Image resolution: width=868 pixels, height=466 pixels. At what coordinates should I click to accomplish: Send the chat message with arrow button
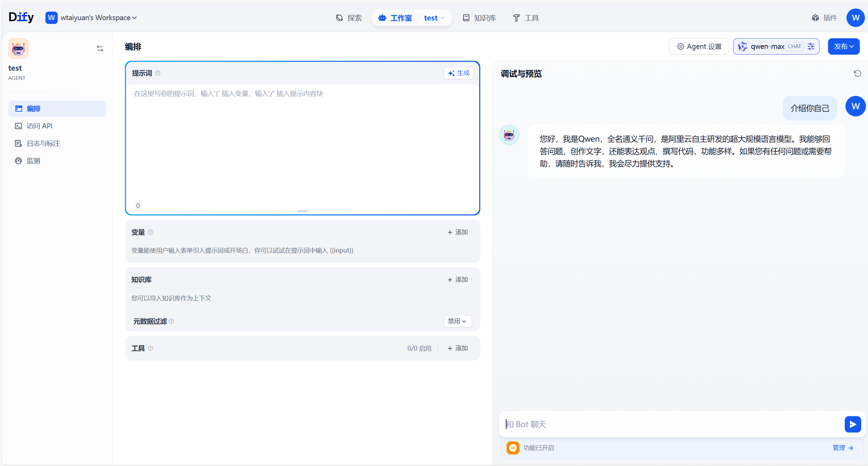click(x=852, y=424)
